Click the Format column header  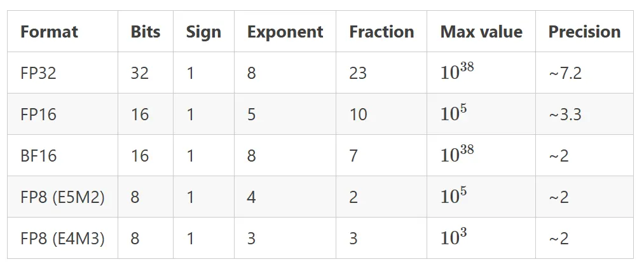click(50, 32)
